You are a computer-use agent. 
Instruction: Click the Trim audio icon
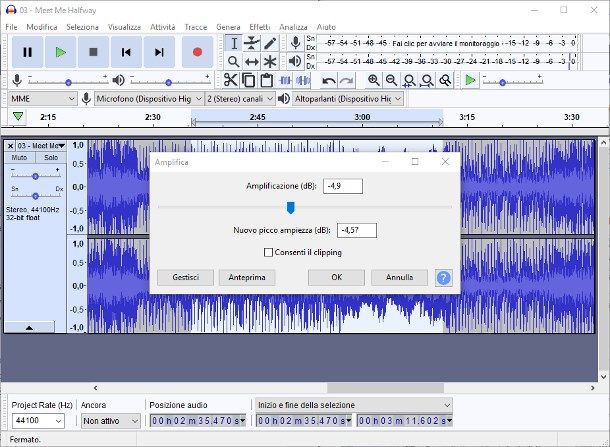click(x=285, y=81)
